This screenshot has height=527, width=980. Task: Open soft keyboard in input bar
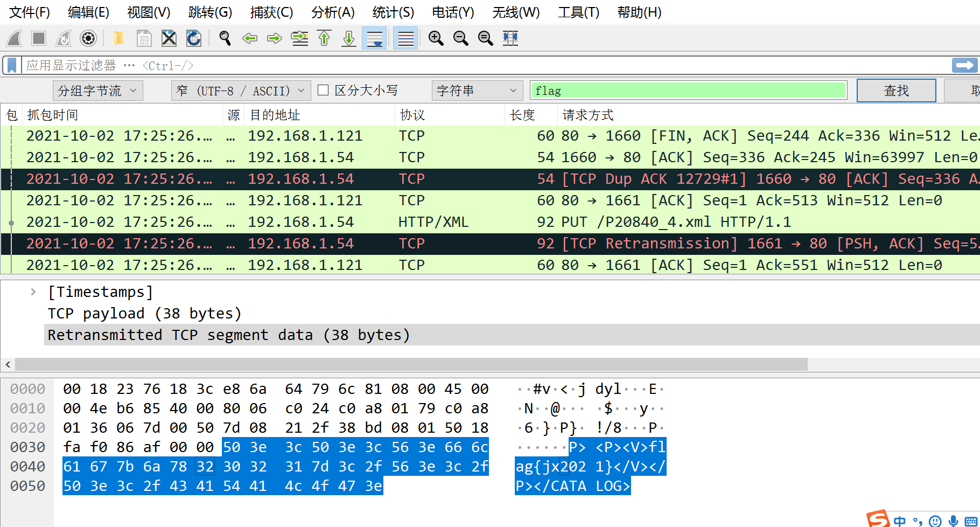click(971, 521)
